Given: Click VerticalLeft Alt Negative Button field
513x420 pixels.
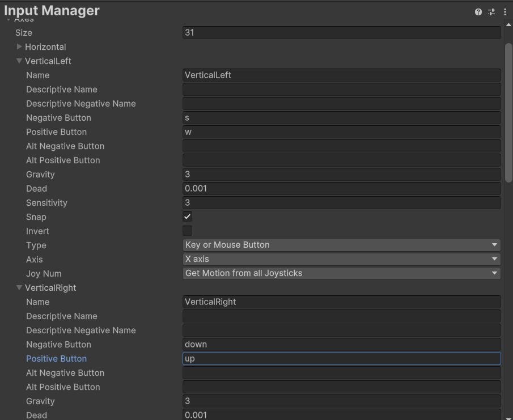Looking at the screenshot, I should 342,146.
